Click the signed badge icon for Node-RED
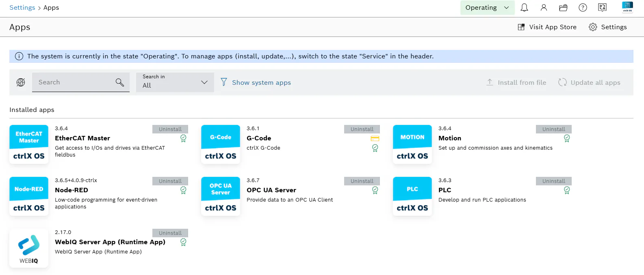This screenshot has height=275, width=644. click(183, 190)
